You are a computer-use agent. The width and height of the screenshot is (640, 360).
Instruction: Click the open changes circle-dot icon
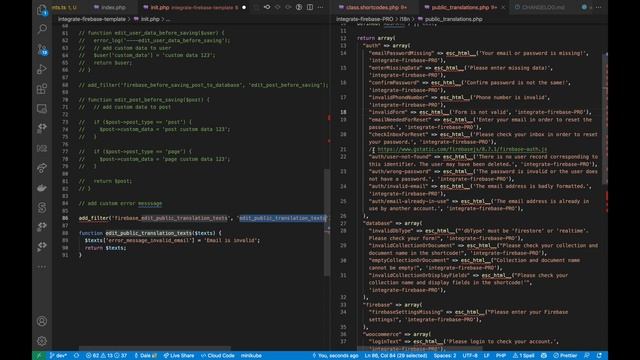tap(278, 7)
